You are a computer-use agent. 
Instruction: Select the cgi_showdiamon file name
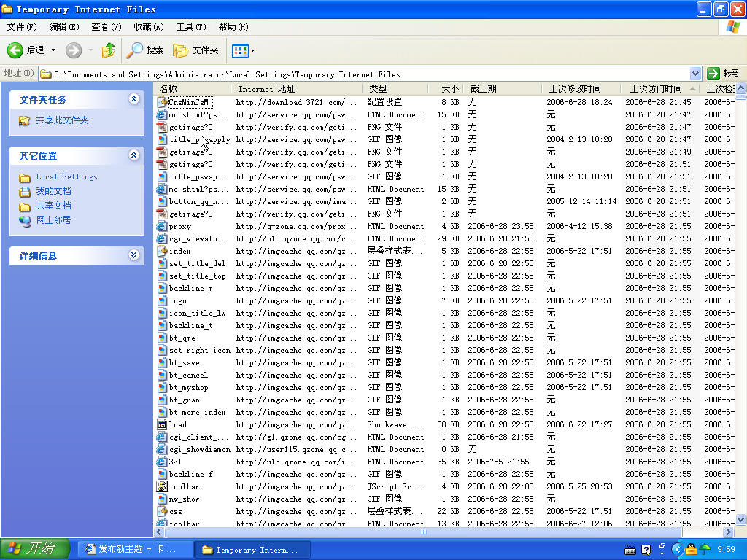pyautogui.click(x=200, y=449)
